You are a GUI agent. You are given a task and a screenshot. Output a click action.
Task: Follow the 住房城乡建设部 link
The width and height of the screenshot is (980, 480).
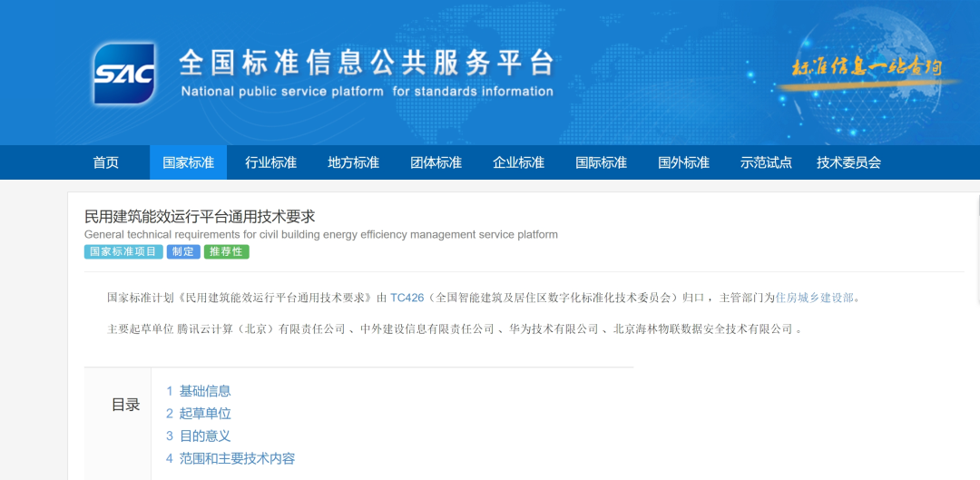click(815, 298)
